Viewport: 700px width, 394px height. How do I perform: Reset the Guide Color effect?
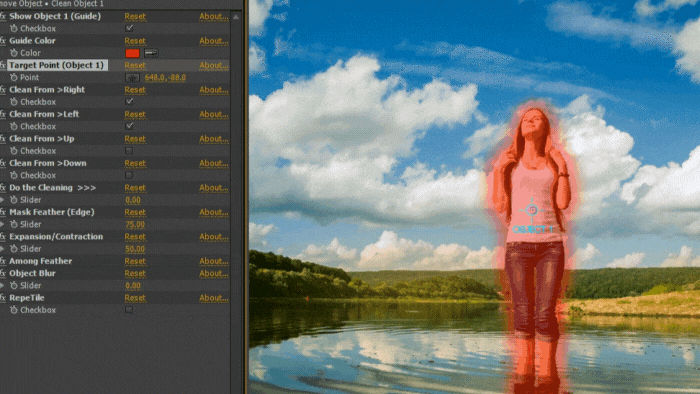(x=135, y=41)
